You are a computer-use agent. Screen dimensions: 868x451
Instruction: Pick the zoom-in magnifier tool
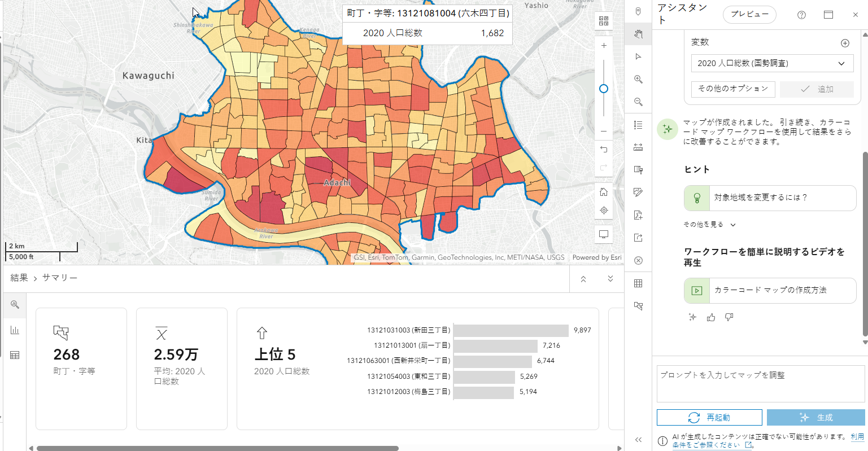click(x=638, y=80)
